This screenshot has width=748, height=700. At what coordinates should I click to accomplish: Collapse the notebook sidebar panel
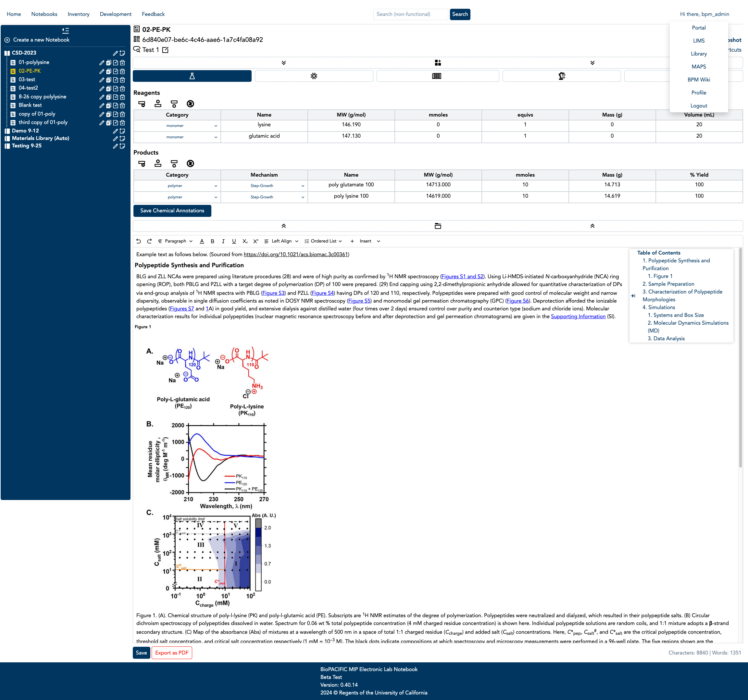66,31
